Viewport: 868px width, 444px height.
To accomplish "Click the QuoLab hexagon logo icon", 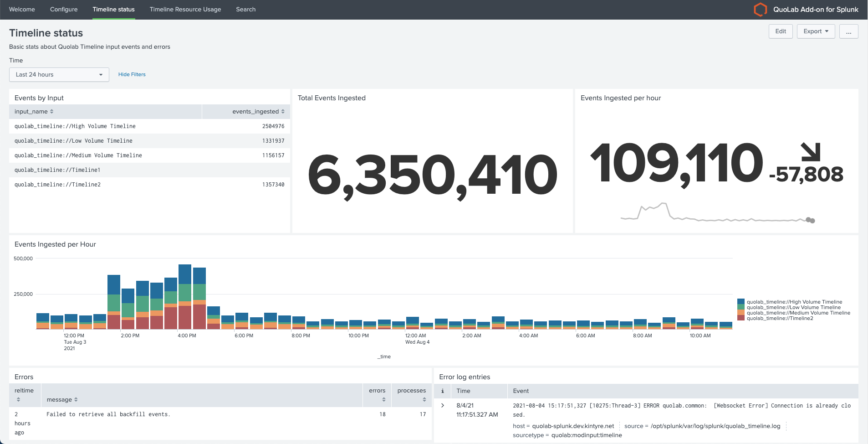I will (x=760, y=10).
